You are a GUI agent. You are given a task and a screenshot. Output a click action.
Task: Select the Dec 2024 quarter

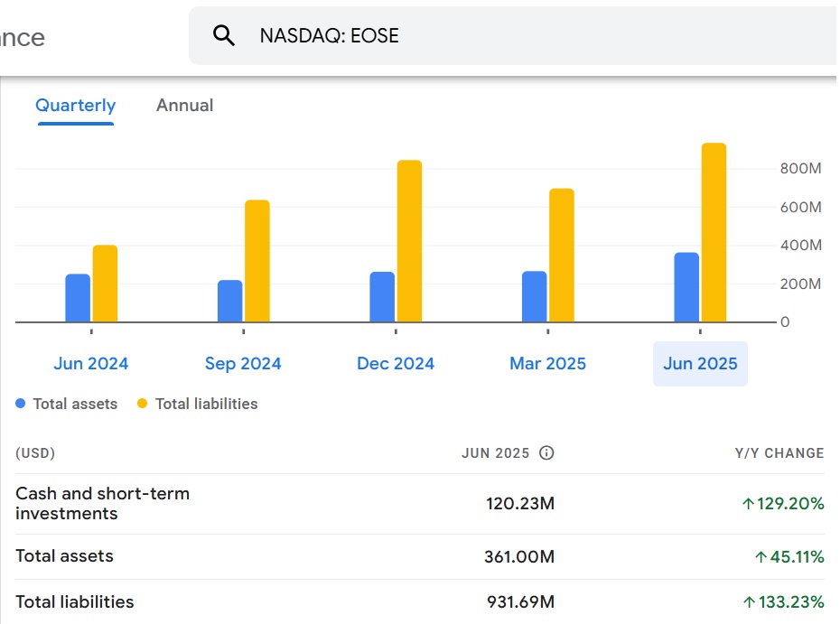tap(396, 364)
